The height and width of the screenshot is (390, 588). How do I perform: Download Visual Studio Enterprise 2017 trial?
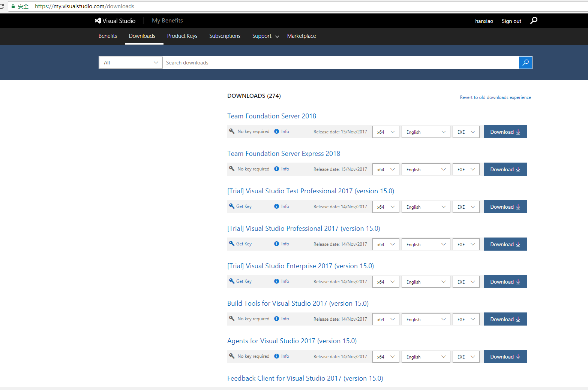505,282
